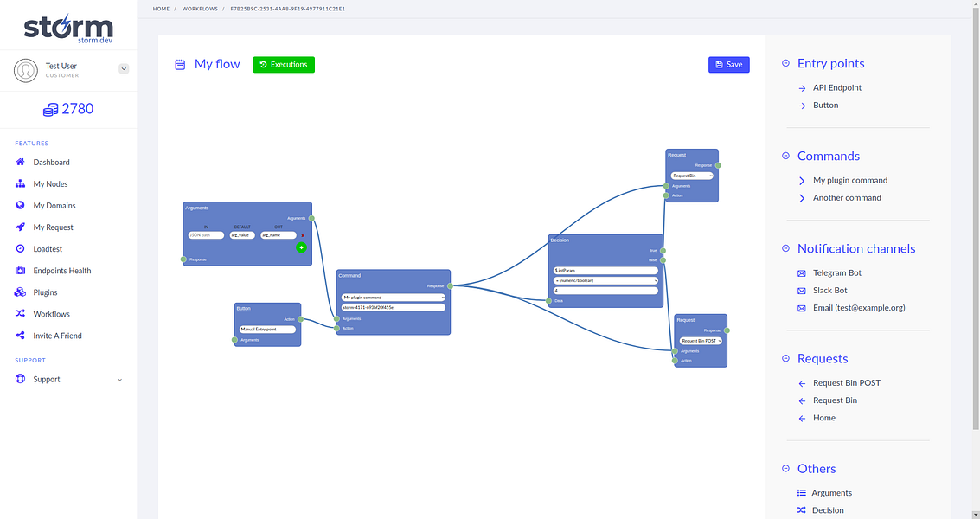This screenshot has height=519, width=980.
Task: Open the Request Bin dropdown in top Request node
Action: [690, 175]
